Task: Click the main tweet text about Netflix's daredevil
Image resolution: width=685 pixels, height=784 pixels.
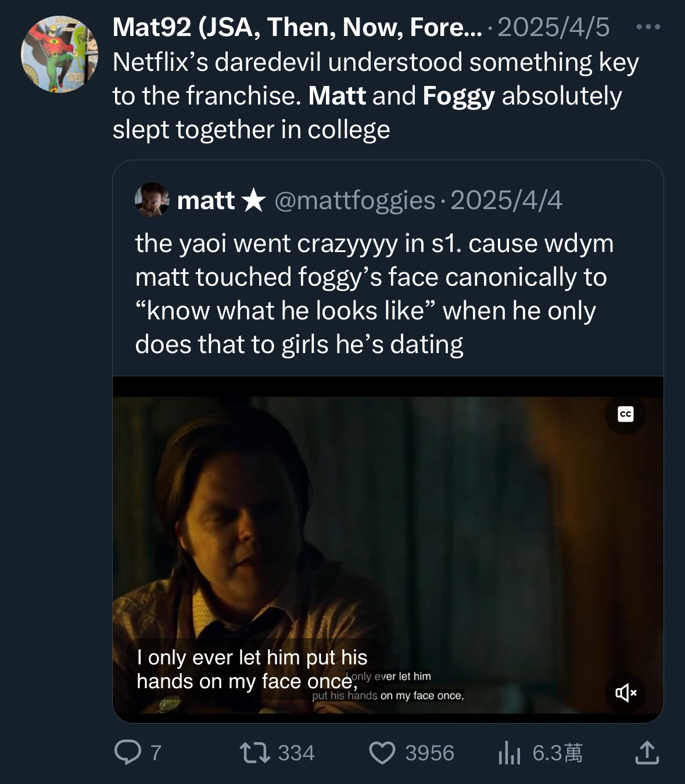Action: pos(375,96)
